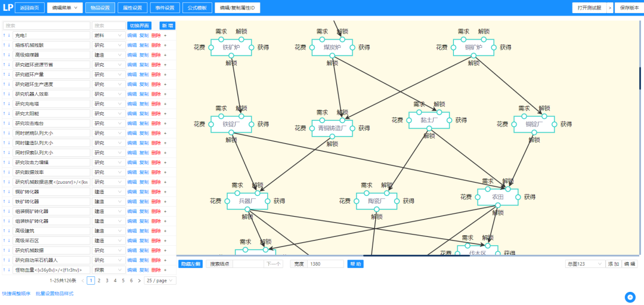Click the 需求 port on 青铜铸造厂 node

tap(322, 120)
